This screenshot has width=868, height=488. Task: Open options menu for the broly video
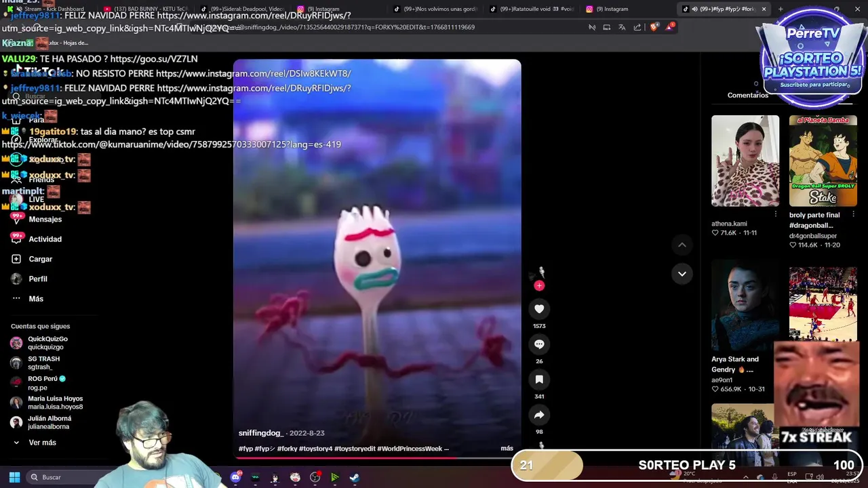coord(853,214)
